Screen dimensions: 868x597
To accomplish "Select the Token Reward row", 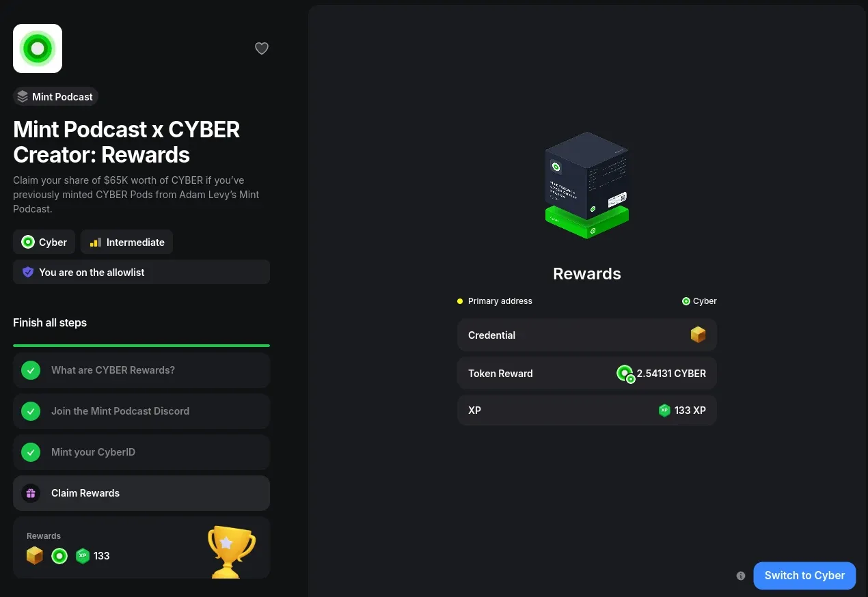I will click(587, 374).
